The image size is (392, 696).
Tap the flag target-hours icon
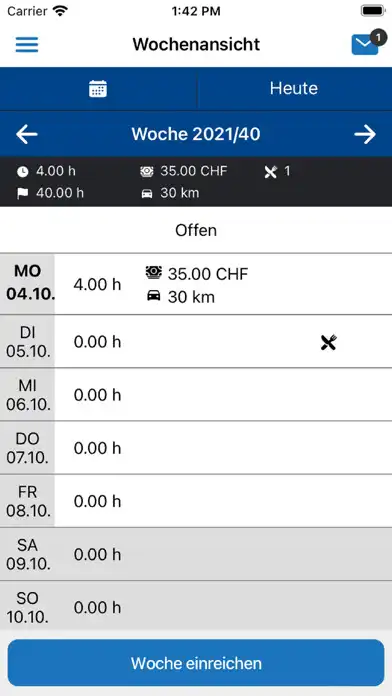point(22,194)
